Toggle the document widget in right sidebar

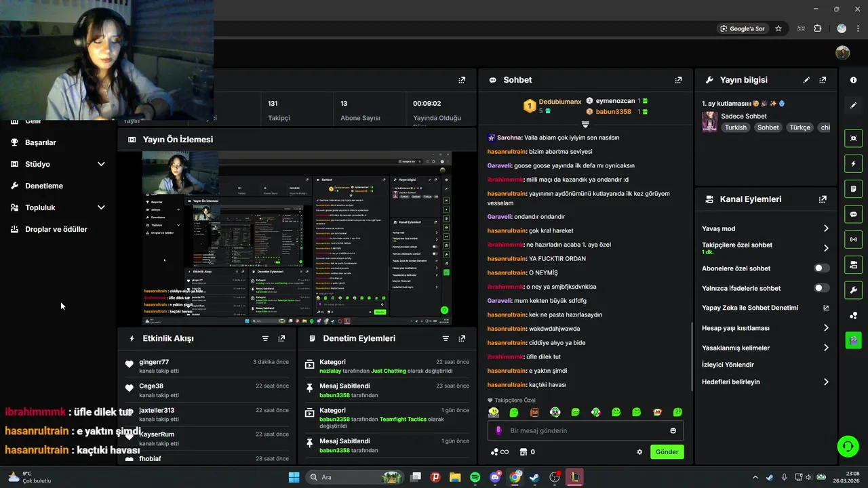(853, 188)
